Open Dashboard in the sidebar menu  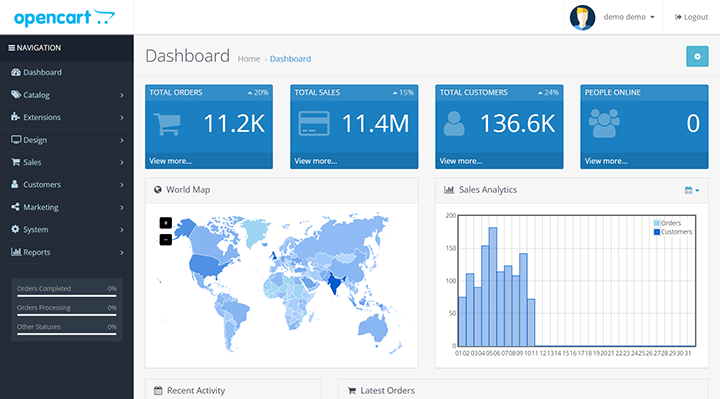(67, 72)
